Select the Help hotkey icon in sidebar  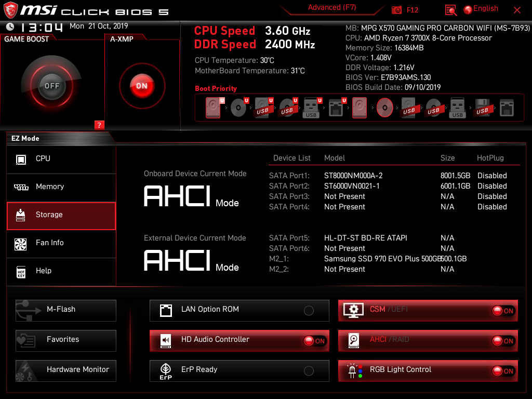(21, 271)
